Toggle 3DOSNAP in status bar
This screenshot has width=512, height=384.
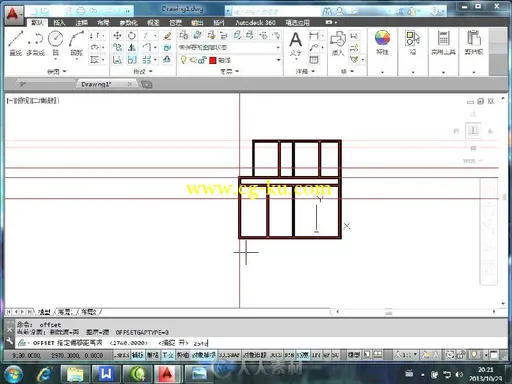[x=229, y=355]
